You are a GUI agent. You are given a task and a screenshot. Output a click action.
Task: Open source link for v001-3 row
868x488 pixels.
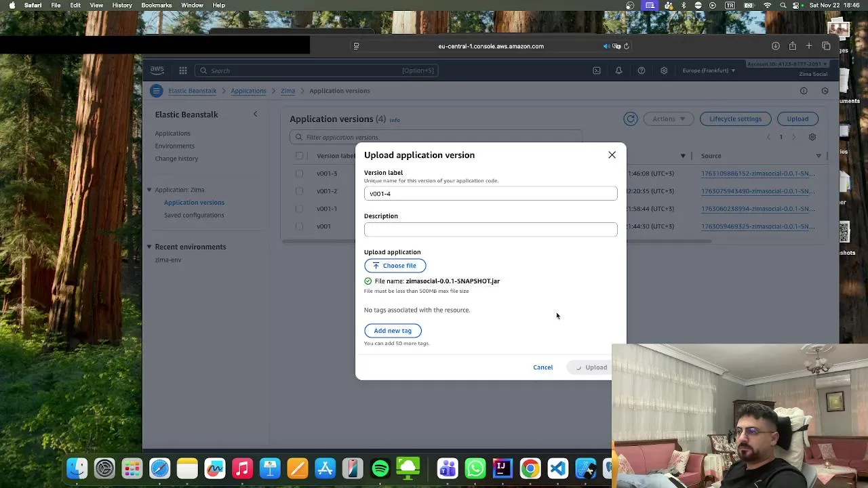point(758,174)
